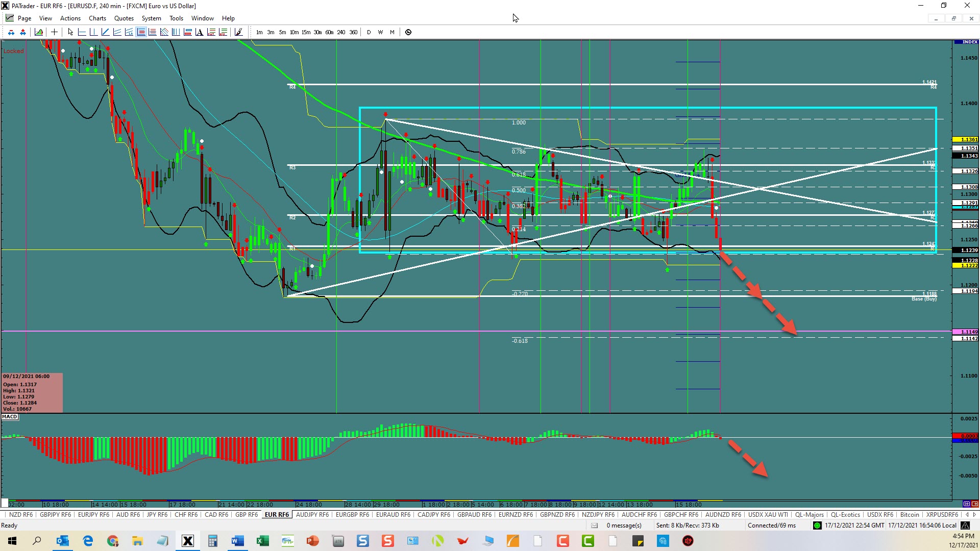Switch chart to 15m timeframe
The width and height of the screenshot is (980, 551).
306,32
